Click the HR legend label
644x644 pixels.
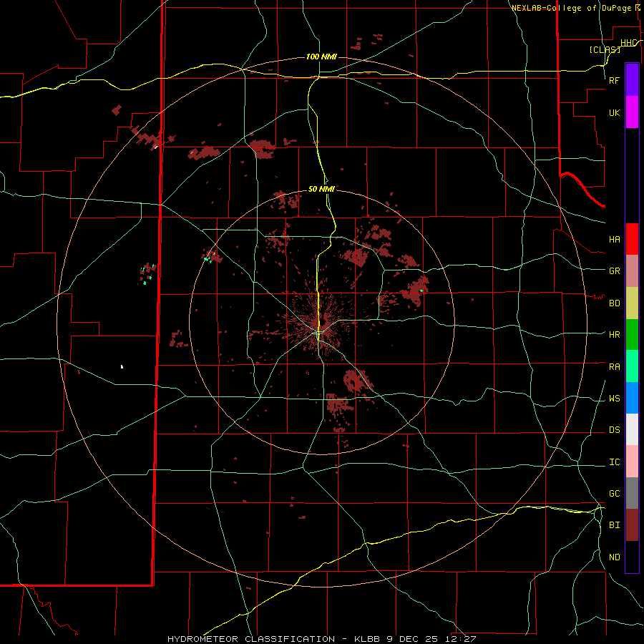pyautogui.click(x=614, y=335)
